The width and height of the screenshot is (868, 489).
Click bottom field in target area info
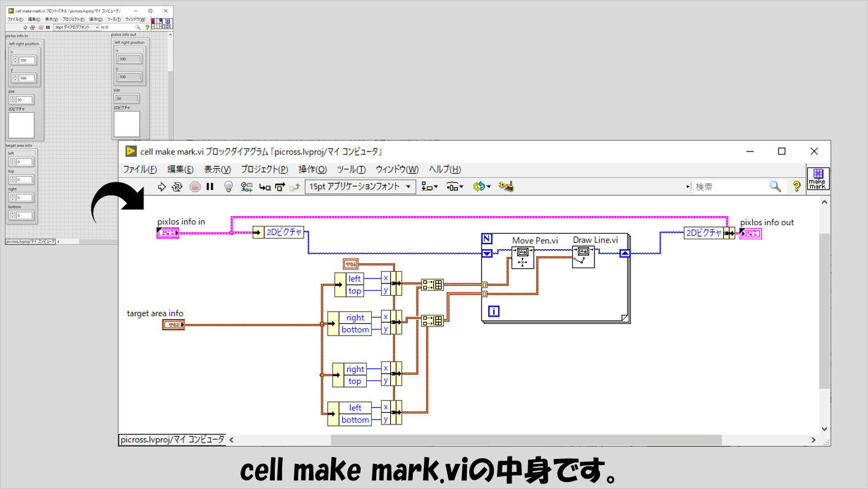(x=24, y=215)
